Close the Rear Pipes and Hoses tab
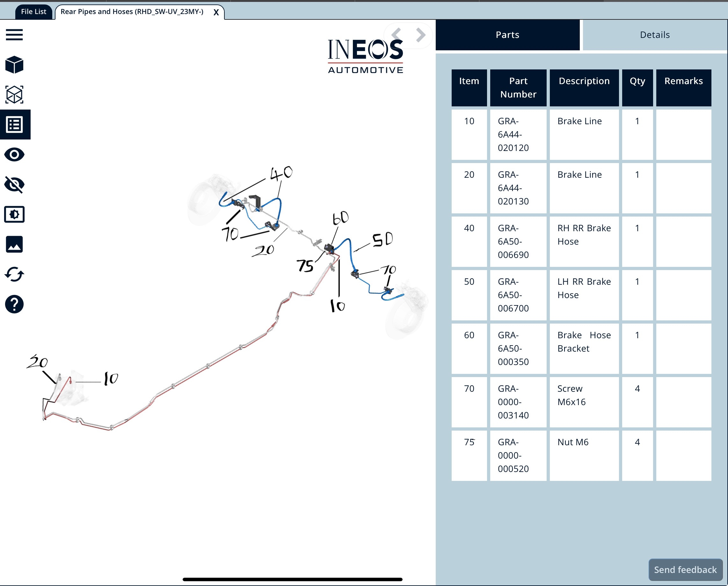728x586 pixels. pos(216,12)
